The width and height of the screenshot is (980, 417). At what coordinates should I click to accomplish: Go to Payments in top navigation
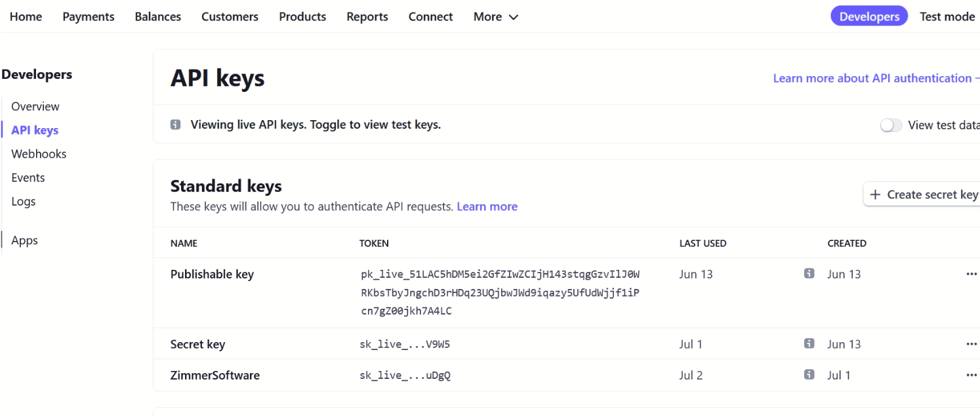[x=89, y=17]
